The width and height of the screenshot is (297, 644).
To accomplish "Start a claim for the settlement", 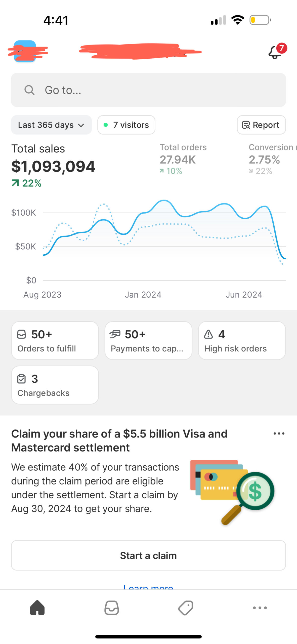I will 148,555.
